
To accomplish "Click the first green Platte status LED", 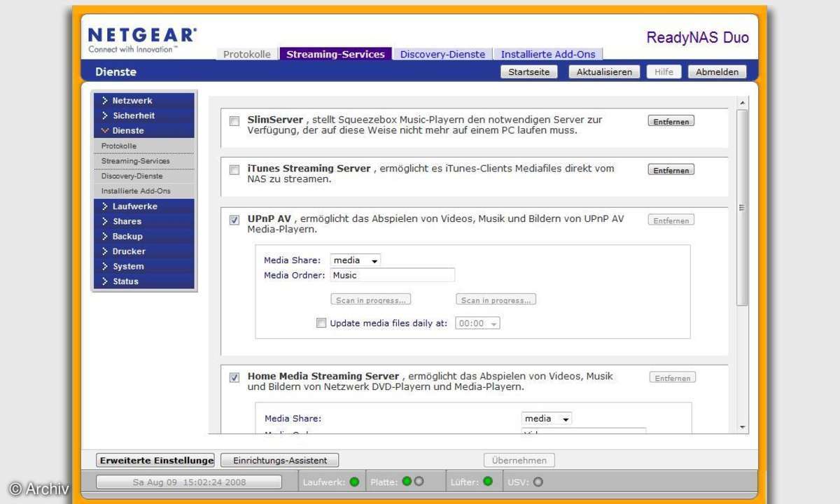I will point(407,482).
